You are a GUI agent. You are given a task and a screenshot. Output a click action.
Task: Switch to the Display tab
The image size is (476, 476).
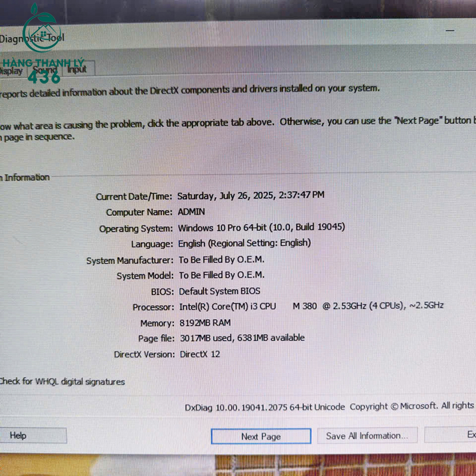[x=11, y=71]
